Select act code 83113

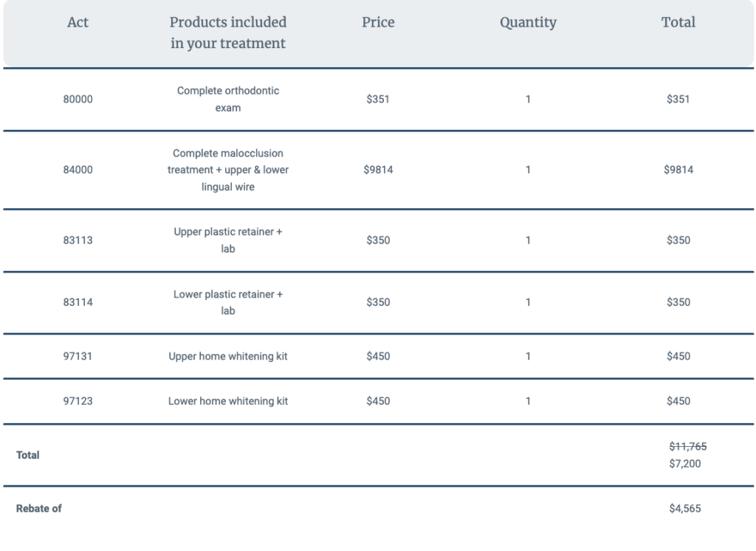click(x=78, y=240)
